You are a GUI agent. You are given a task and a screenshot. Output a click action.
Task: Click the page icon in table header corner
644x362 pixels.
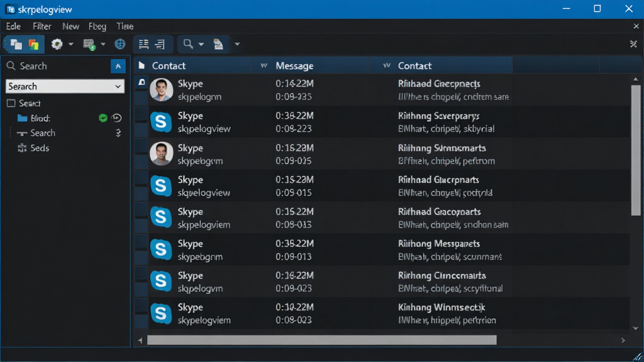(142, 65)
